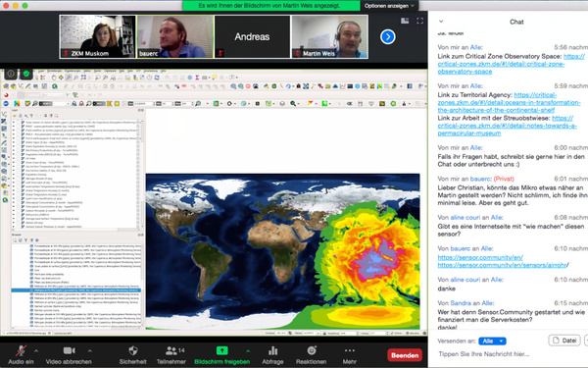
Task: Click the Datei file attach button
Action: tap(564, 341)
